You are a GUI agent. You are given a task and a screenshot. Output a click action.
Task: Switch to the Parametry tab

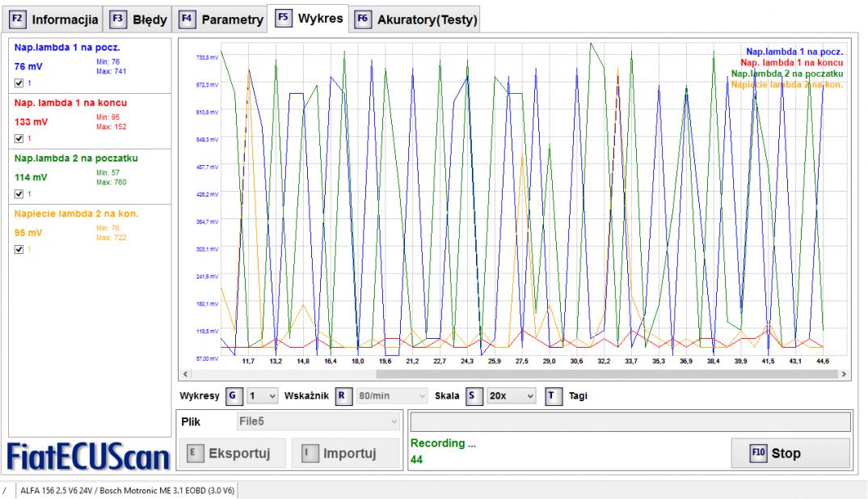click(221, 19)
